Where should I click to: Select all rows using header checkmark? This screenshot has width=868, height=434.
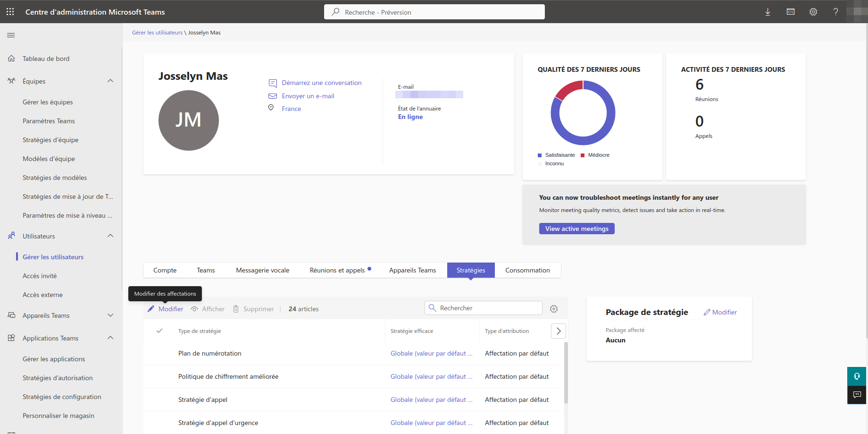[x=159, y=331]
